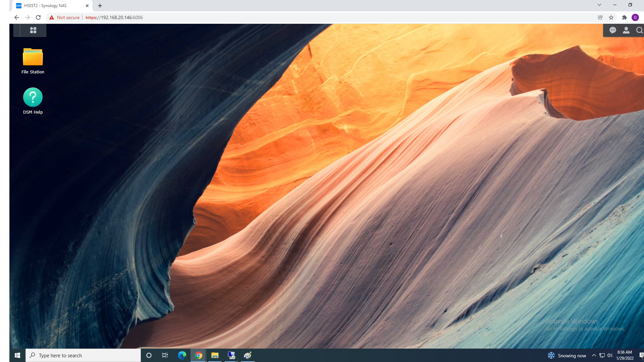Show hidden system tray icons
The width and height of the screenshot is (644, 362).
click(x=594, y=355)
